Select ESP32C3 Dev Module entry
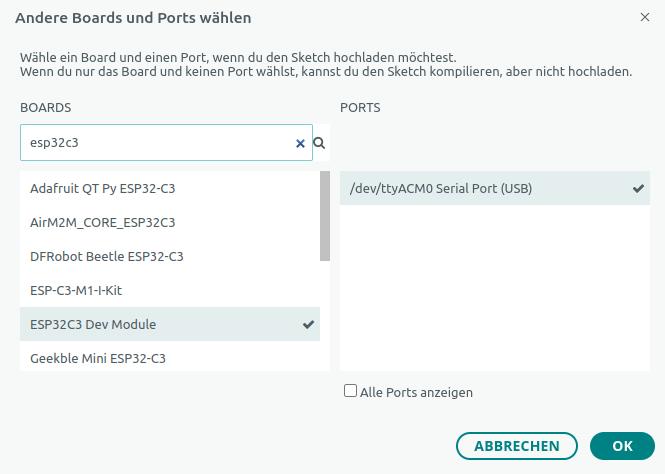Viewport: 665px width, 474px height. (93, 324)
